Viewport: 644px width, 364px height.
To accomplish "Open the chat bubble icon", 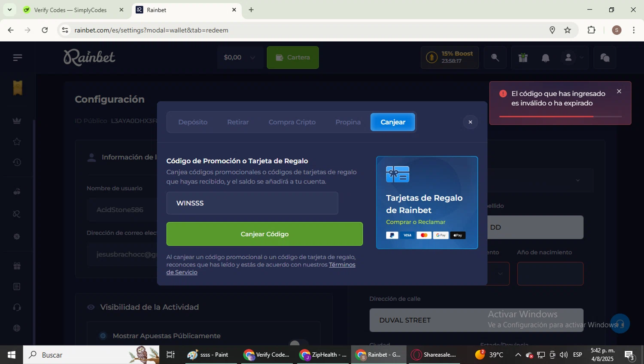I will coord(605,58).
